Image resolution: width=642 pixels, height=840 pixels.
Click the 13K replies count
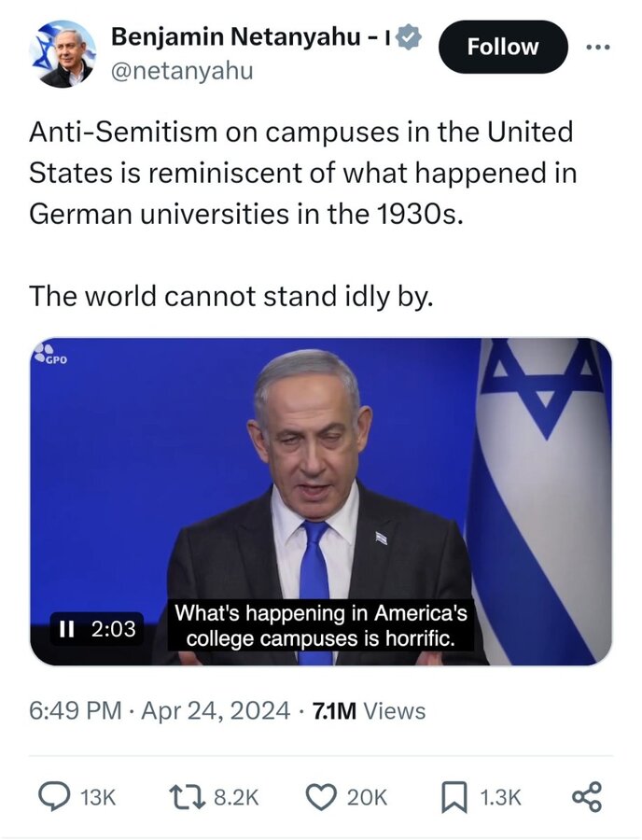pos(97,798)
